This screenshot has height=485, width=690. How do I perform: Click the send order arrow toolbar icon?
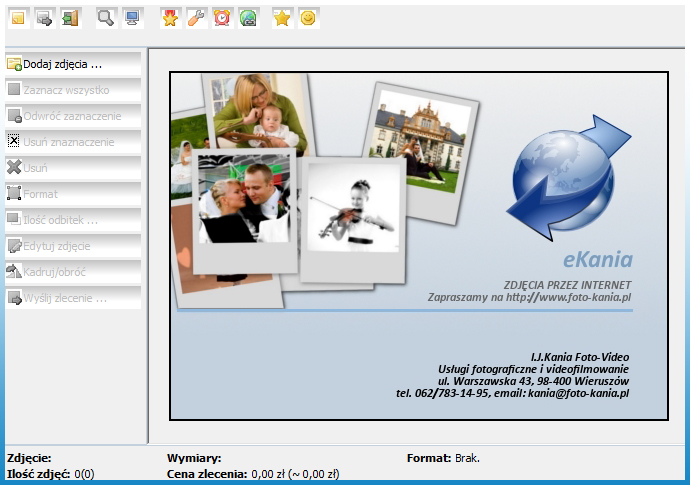point(44,18)
